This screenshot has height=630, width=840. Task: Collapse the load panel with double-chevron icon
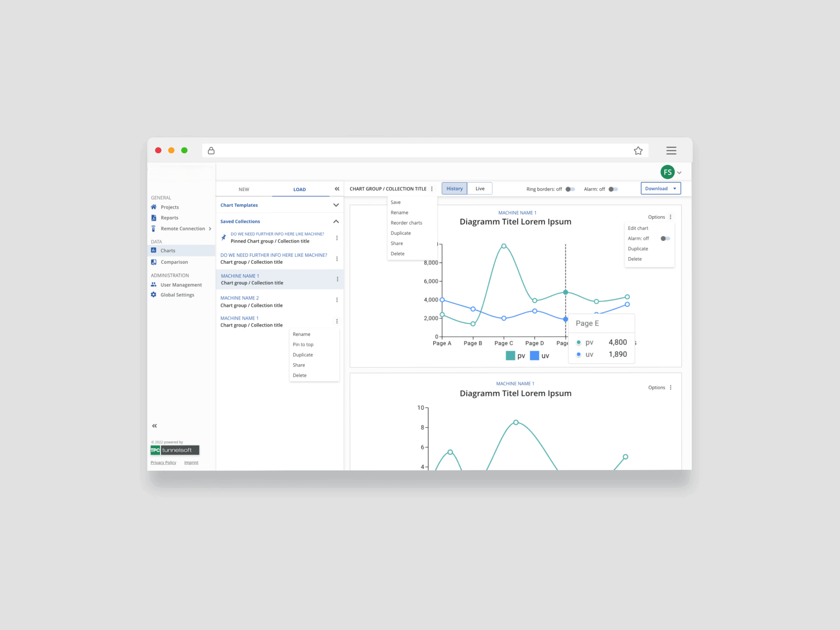337,189
